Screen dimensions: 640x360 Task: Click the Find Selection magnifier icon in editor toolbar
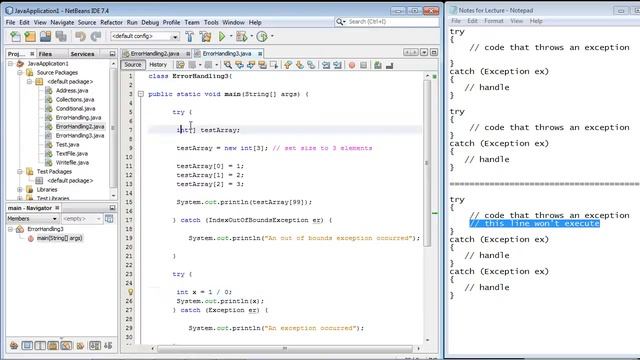point(228,65)
